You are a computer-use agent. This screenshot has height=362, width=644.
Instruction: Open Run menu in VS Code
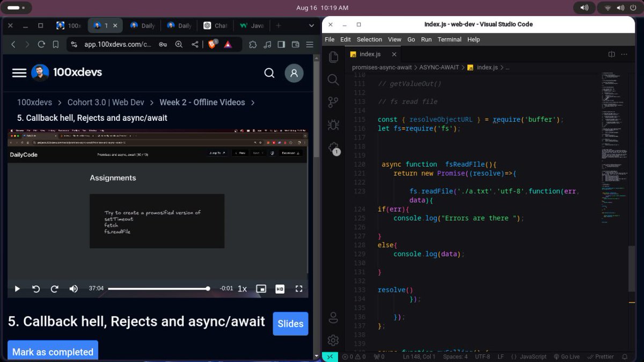426,40
